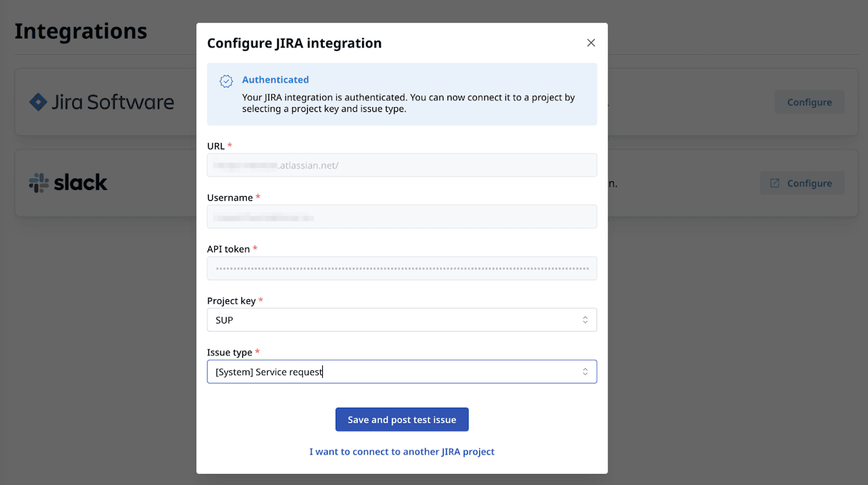This screenshot has width=868, height=485.
Task: Click the Username input field
Action: click(401, 216)
